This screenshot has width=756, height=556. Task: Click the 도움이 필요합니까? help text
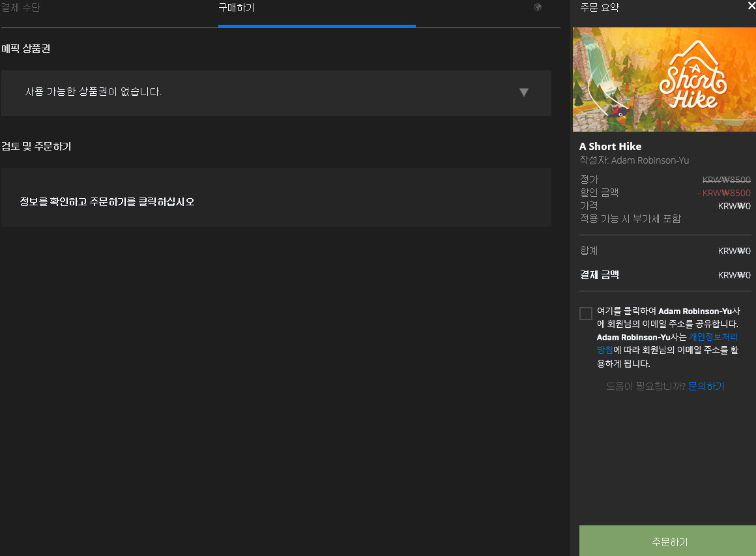pos(646,387)
